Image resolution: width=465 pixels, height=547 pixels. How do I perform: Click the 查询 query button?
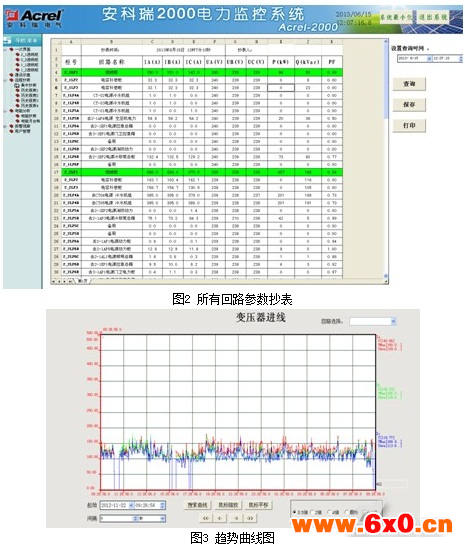tap(409, 84)
